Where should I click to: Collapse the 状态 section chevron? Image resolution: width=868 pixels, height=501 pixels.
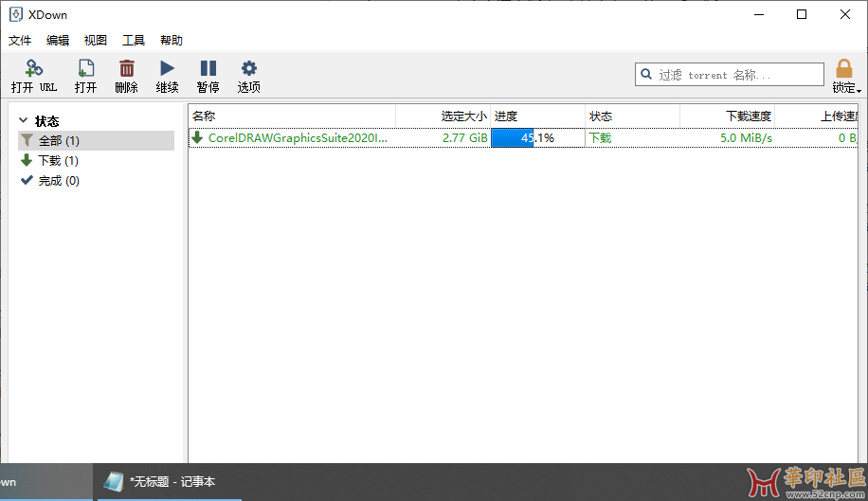24,120
